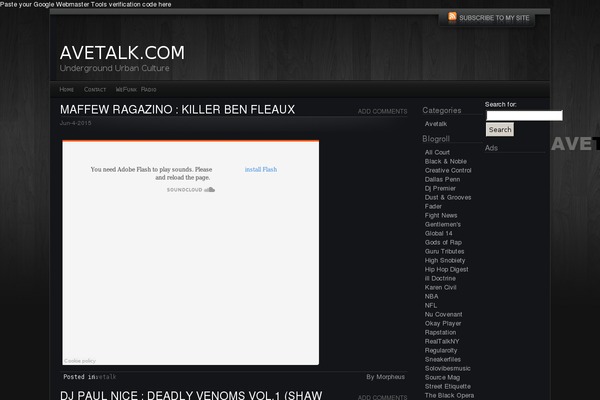Open the Regularolty blogroll link
The height and width of the screenshot is (400, 600).
441,350
